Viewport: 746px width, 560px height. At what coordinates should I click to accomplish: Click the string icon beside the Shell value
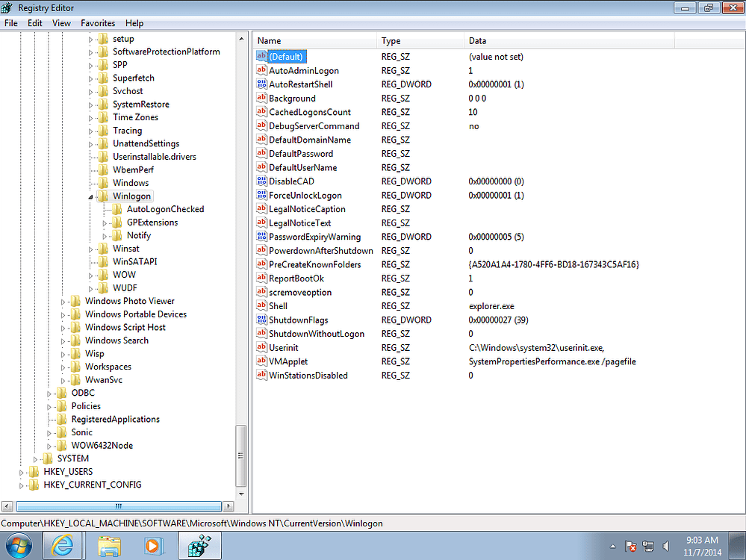click(261, 306)
